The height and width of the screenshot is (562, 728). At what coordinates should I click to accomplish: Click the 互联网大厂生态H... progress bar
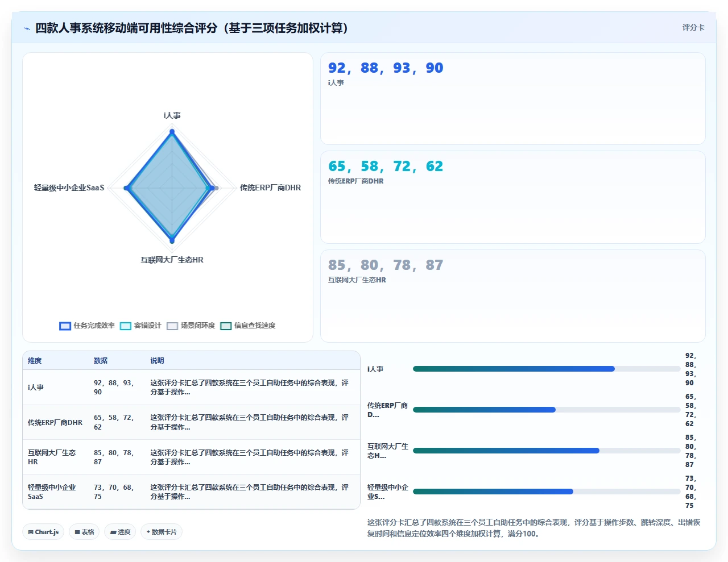coord(547,451)
